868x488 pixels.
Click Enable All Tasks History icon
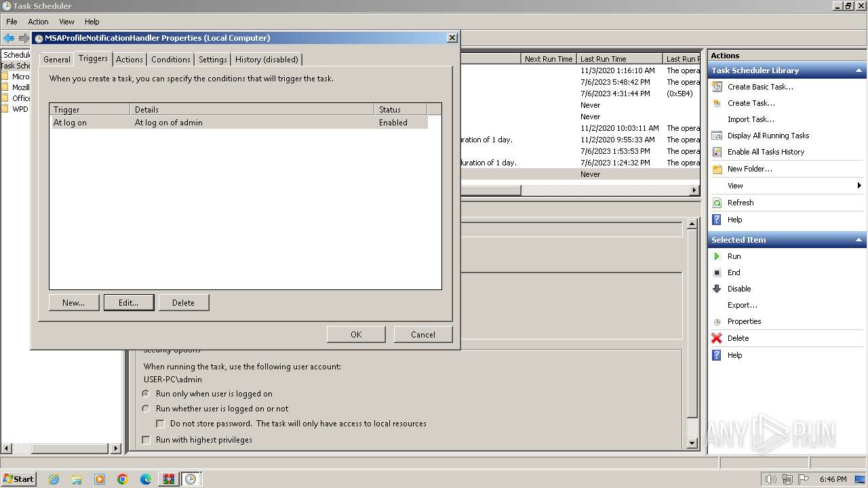(x=717, y=152)
